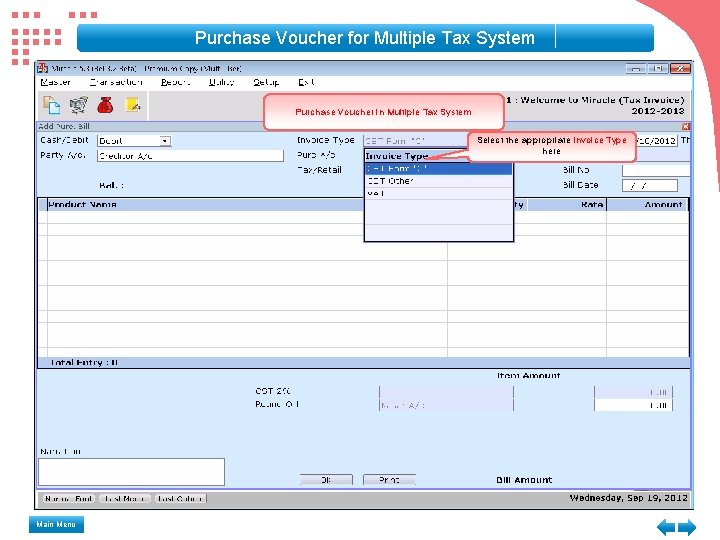Click the Wednesday, Sep 19, 2012 date text

coord(629,498)
